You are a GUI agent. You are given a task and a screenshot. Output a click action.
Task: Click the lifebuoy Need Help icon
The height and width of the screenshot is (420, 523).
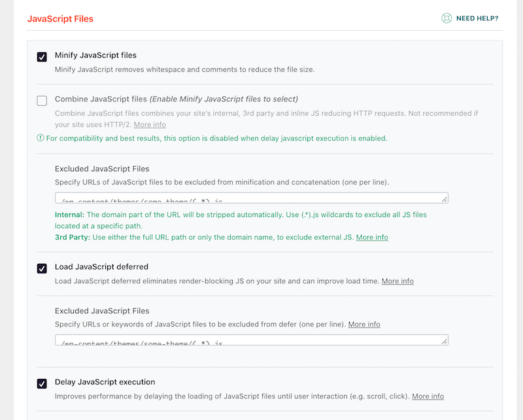[447, 18]
